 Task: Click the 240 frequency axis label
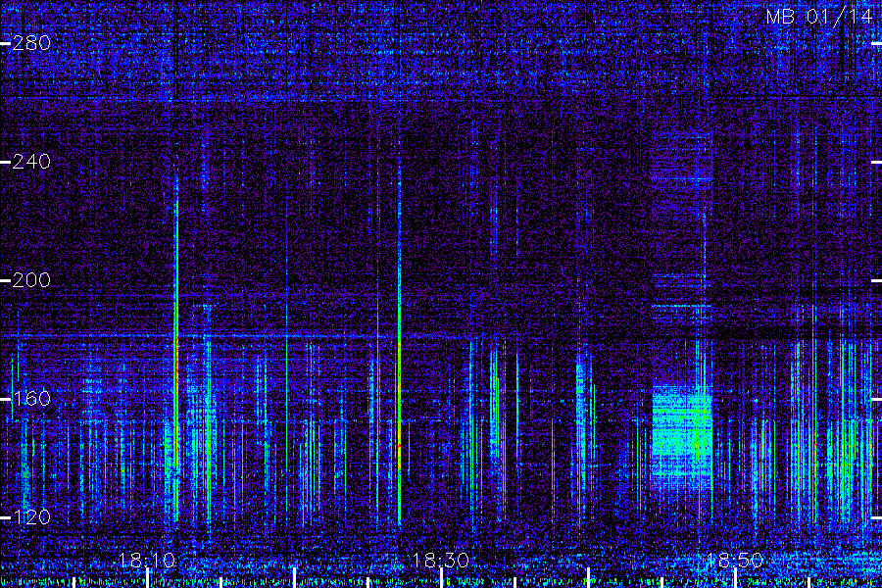coord(31,162)
